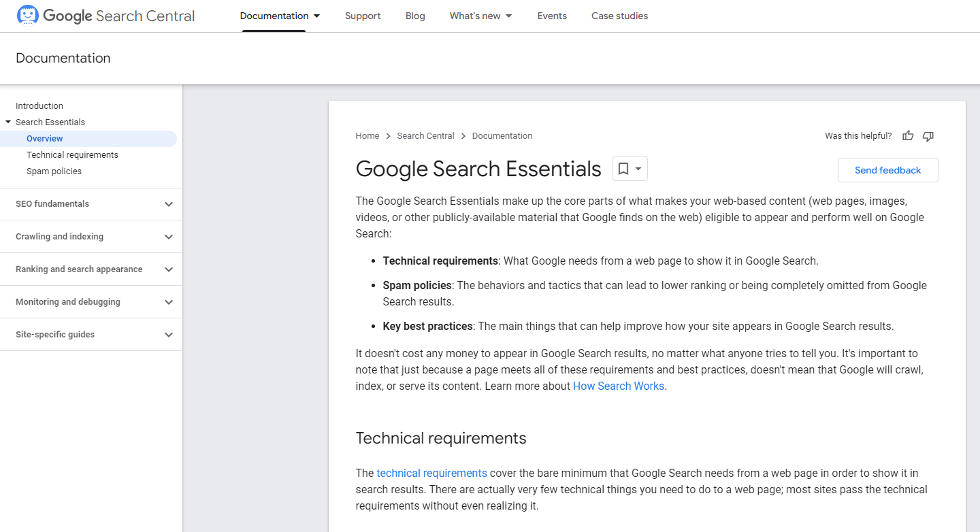980x532 pixels.
Task: Follow the Documentation breadcrumb link
Action: click(502, 136)
